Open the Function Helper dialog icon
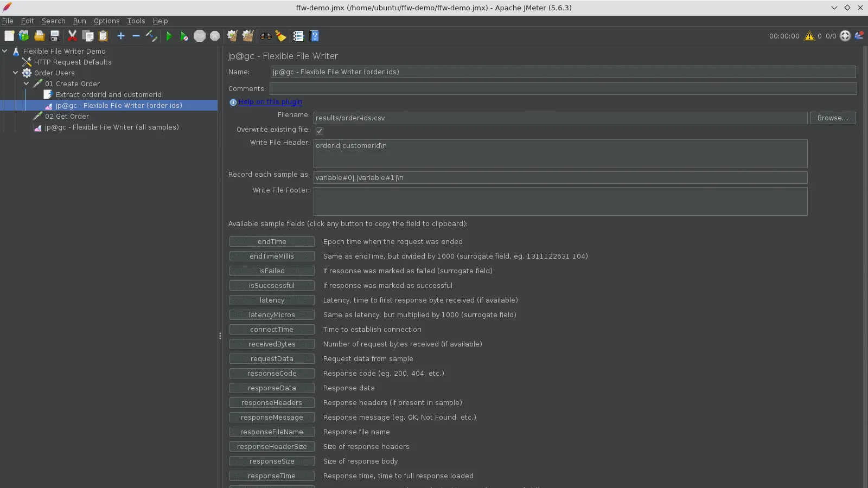Viewport: 868px width, 488px height. pos(298,36)
